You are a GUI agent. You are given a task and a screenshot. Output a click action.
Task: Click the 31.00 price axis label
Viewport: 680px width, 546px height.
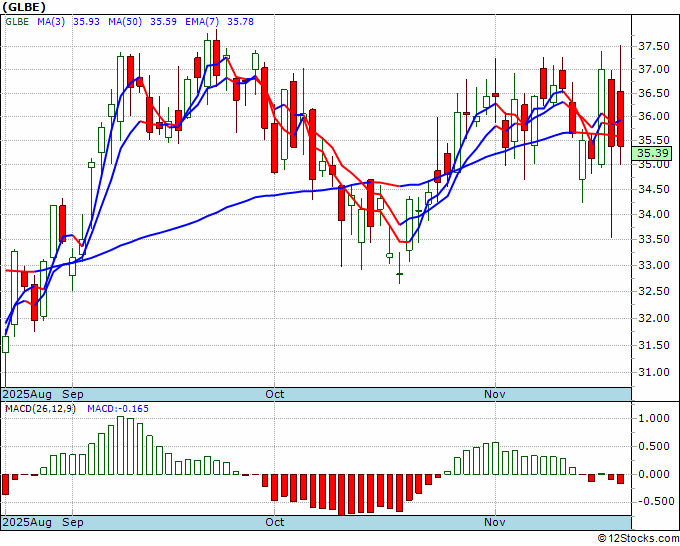[654, 372]
